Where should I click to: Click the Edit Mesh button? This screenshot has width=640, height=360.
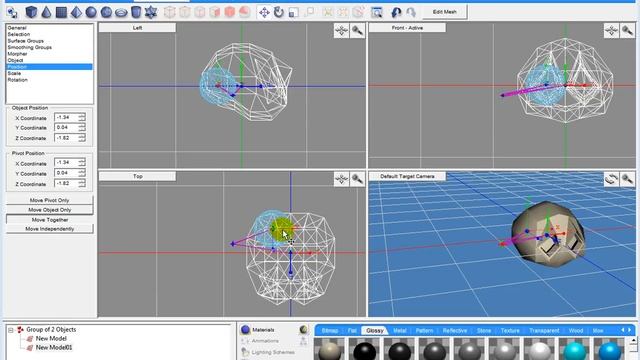click(x=444, y=12)
